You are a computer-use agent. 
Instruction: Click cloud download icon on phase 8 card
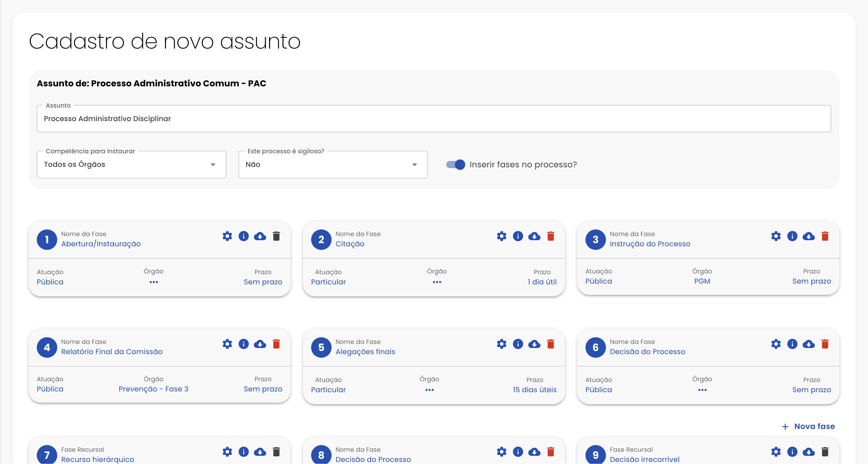[534, 451]
